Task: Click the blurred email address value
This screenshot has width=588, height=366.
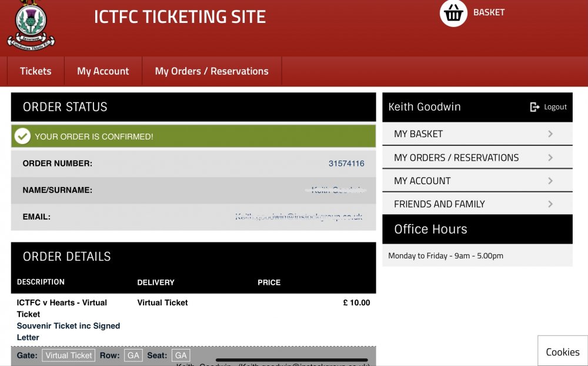Action: [x=299, y=217]
